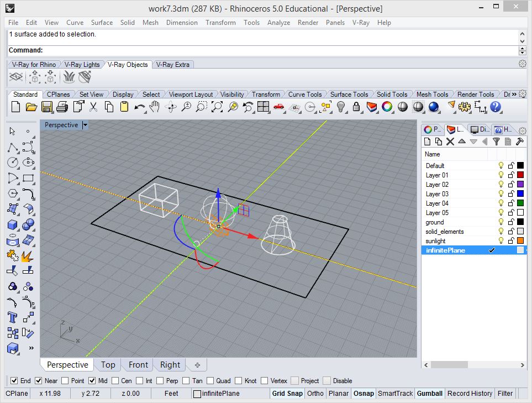Enable the Quad osnap checkbox
Image resolution: width=532 pixels, height=403 pixels.
coord(210,380)
